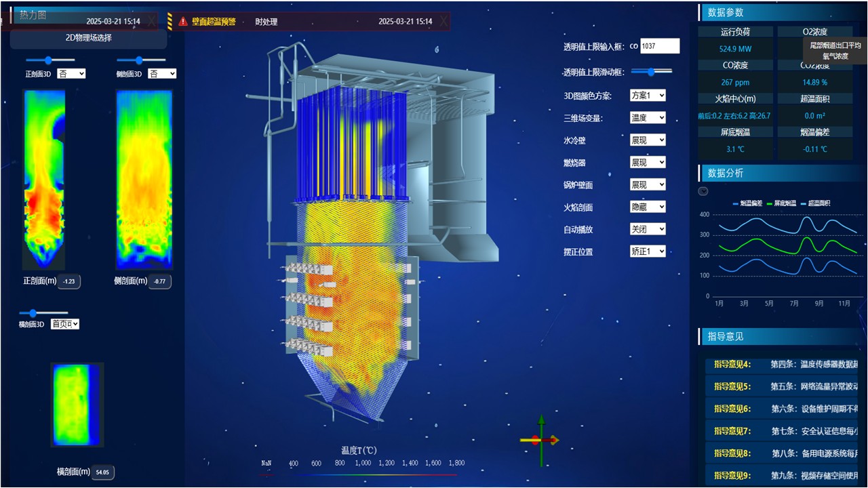Screen dimensions: 868x488
Task: Click the 2D物理场选择 button
Action: (x=88, y=39)
